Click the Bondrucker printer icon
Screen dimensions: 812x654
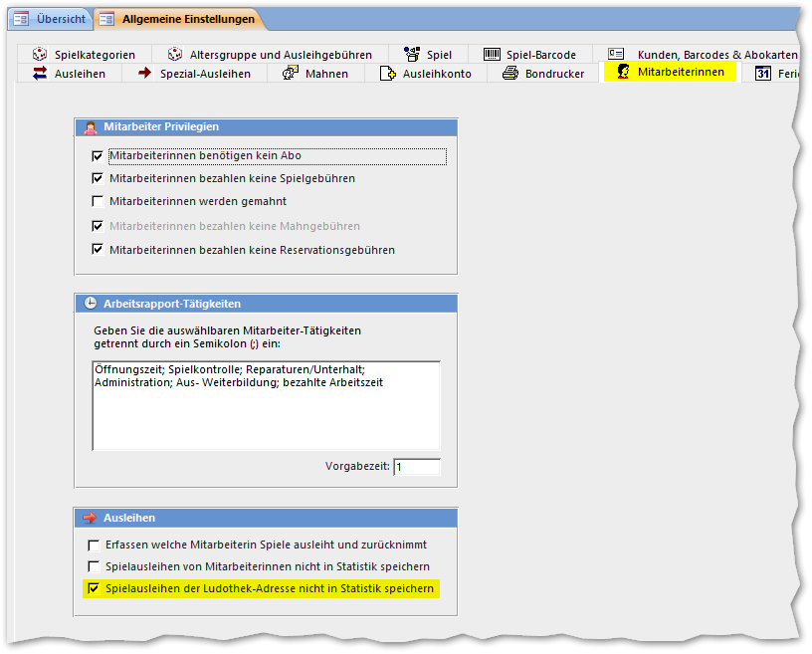[510, 73]
